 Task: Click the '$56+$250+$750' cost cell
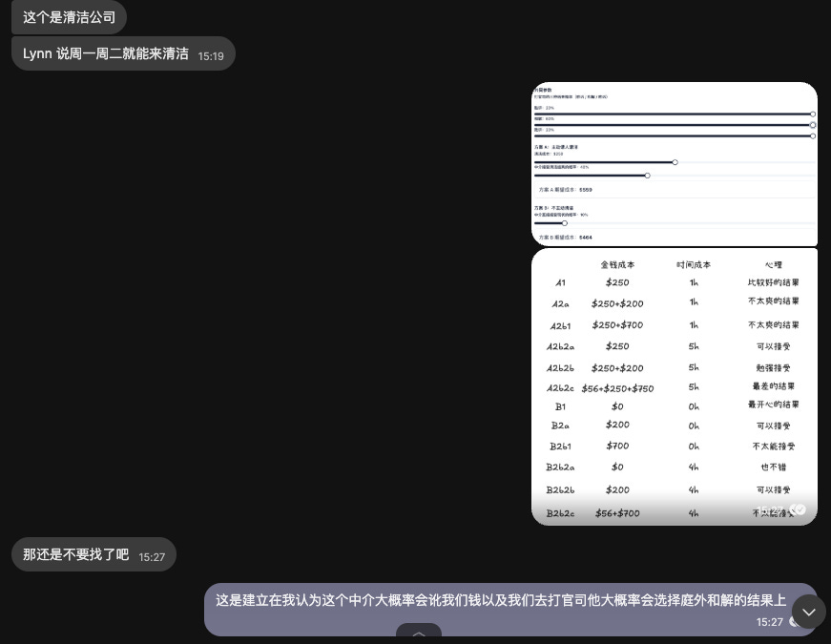pyautogui.click(x=617, y=388)
